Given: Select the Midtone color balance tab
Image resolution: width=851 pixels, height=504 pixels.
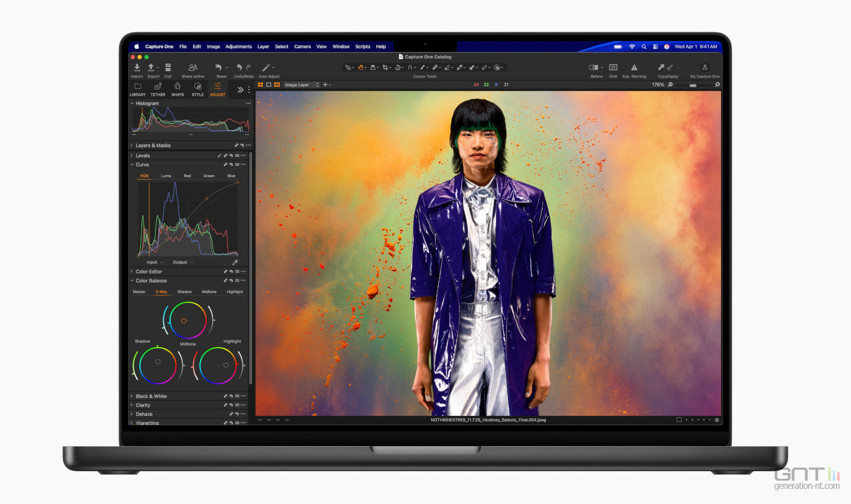Looking at the screenshot, I should coord(209,292).
